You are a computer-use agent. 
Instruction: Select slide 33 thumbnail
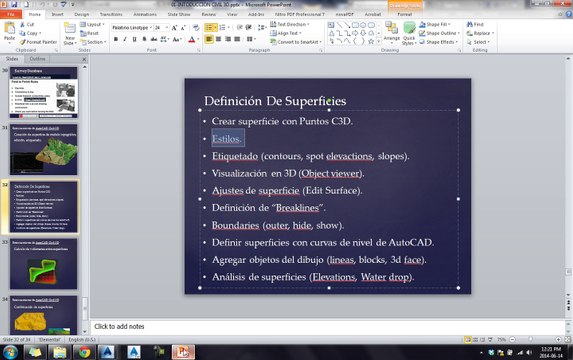point(43,264)
